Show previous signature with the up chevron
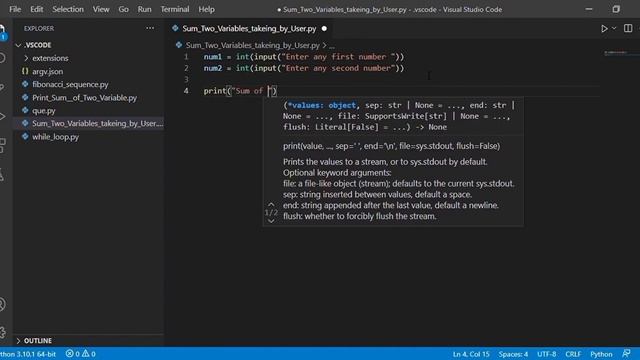Viewport: 640px width, 360px height. tap(271, 204)
